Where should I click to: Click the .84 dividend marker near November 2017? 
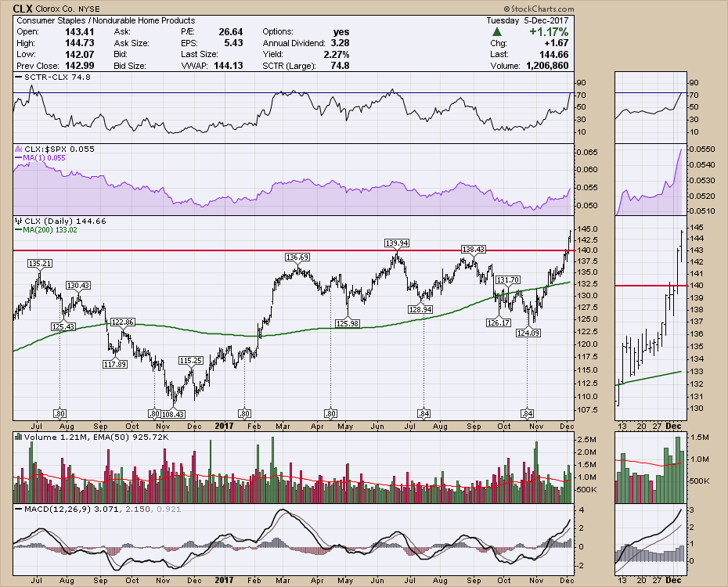coord(527,413)
